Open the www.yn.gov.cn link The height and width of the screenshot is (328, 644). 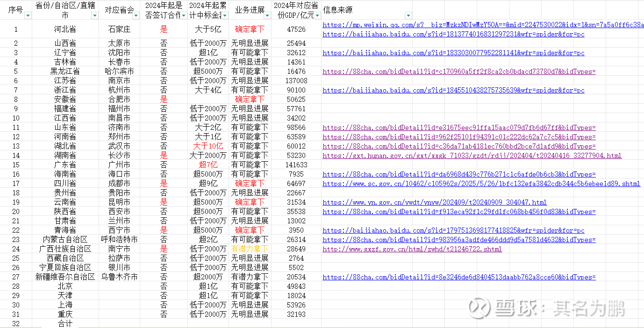[x=435, y=202]
